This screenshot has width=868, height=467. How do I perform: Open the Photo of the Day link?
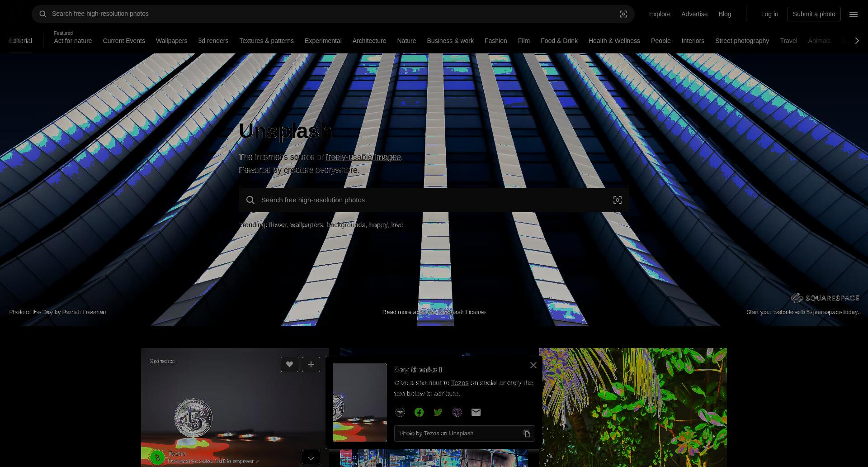tap(31, 312)
